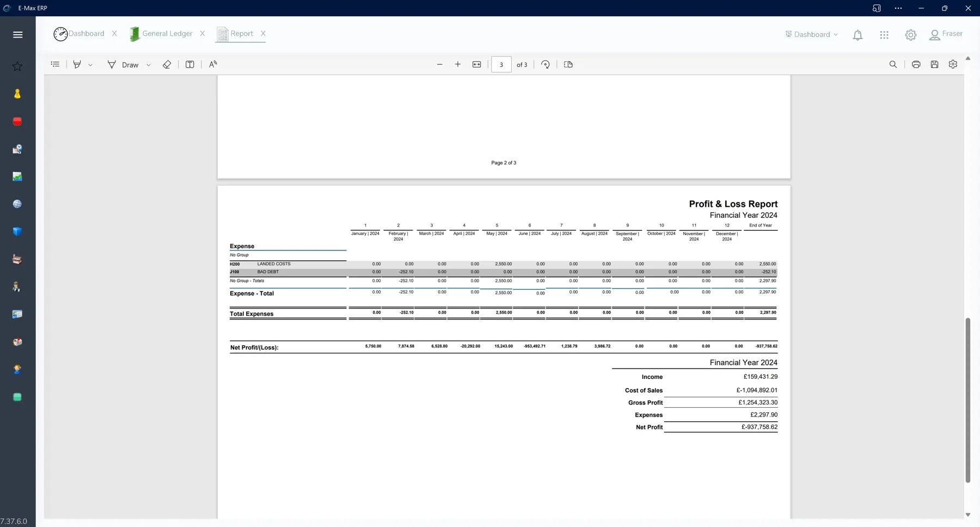Click the page number input field

tap(501, 64)
